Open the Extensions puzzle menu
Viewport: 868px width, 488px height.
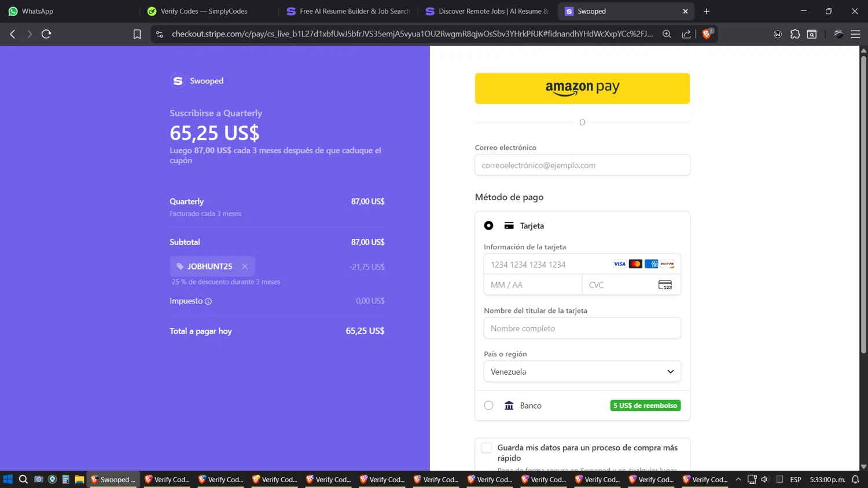coord(795,34)
